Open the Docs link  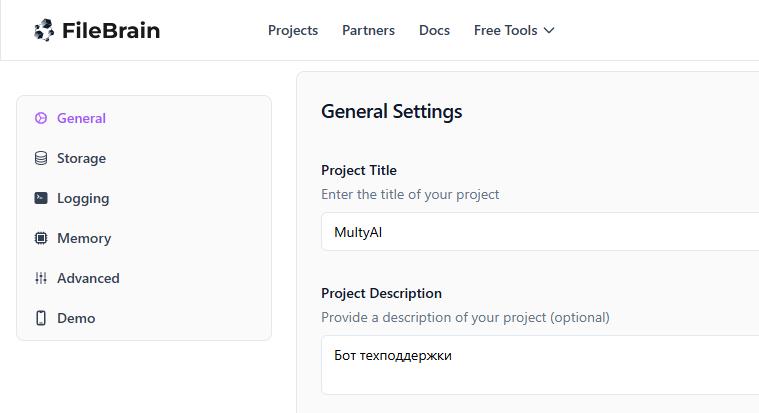pyautogui.click(x=434, y=31)
